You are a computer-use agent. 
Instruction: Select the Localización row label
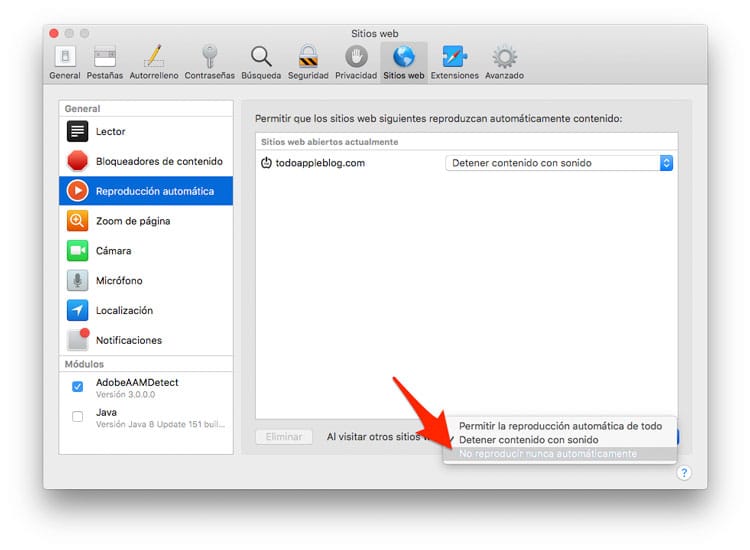[x=124, y=310]
